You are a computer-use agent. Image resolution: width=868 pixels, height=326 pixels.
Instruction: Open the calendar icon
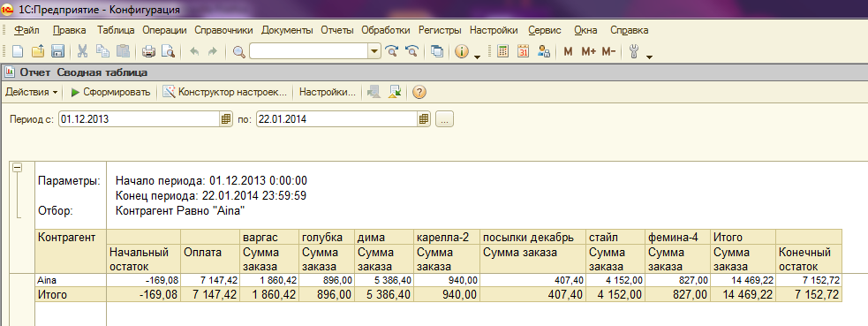pos(523,51)
